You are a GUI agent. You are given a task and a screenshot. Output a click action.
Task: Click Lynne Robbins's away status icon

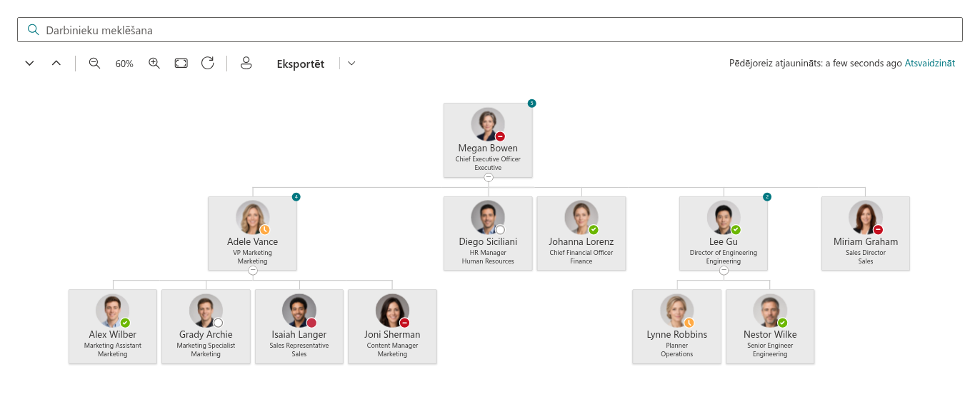tap(689, 323)
